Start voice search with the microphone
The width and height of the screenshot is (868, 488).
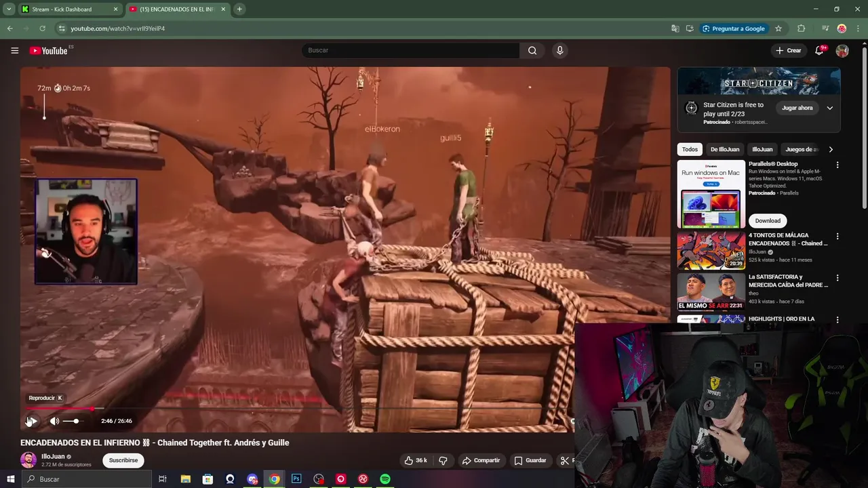pyautogui.click(x=559, y=50)
